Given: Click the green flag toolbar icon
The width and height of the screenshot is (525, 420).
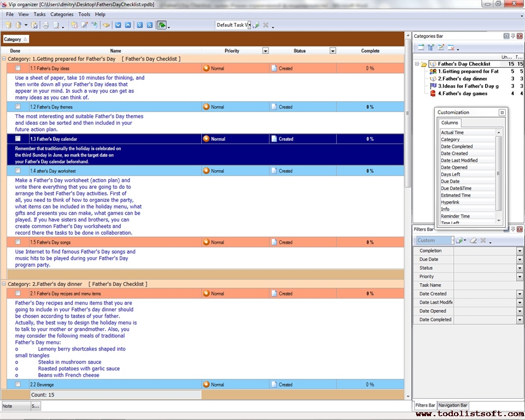Looking at the screenshot, I should [x=162, y=25].
